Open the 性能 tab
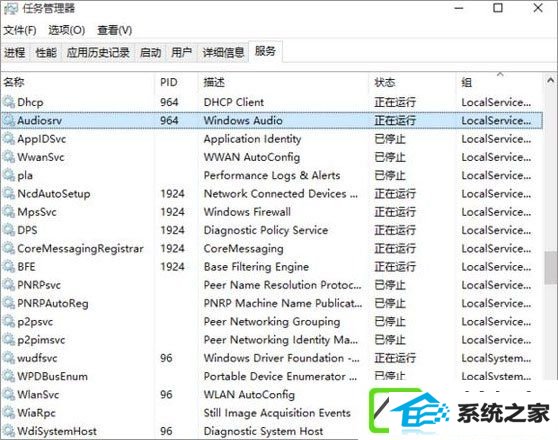This screenshot has height=440, width=558. [x=46, y=53]
